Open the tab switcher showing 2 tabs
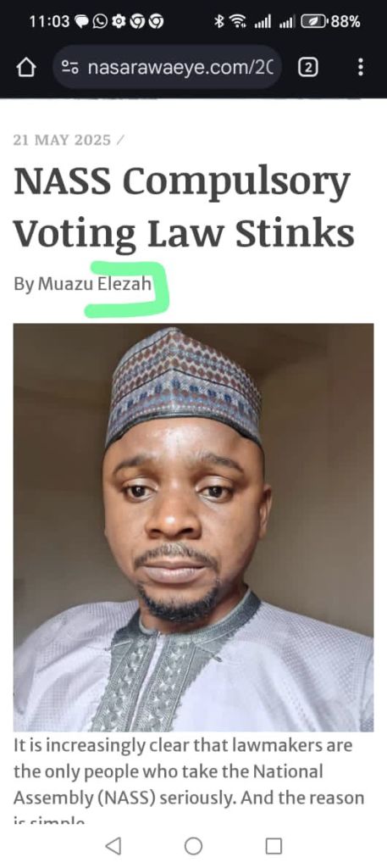Image resolution: width=387 pixels, height=868 pixels. click(x=308, y=68)
